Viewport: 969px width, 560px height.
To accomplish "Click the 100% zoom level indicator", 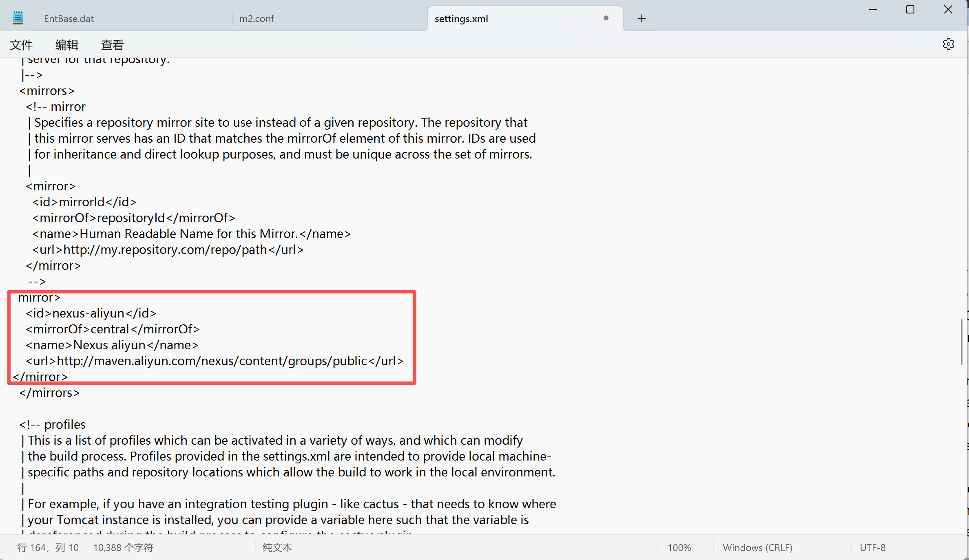I will [679, 547].
